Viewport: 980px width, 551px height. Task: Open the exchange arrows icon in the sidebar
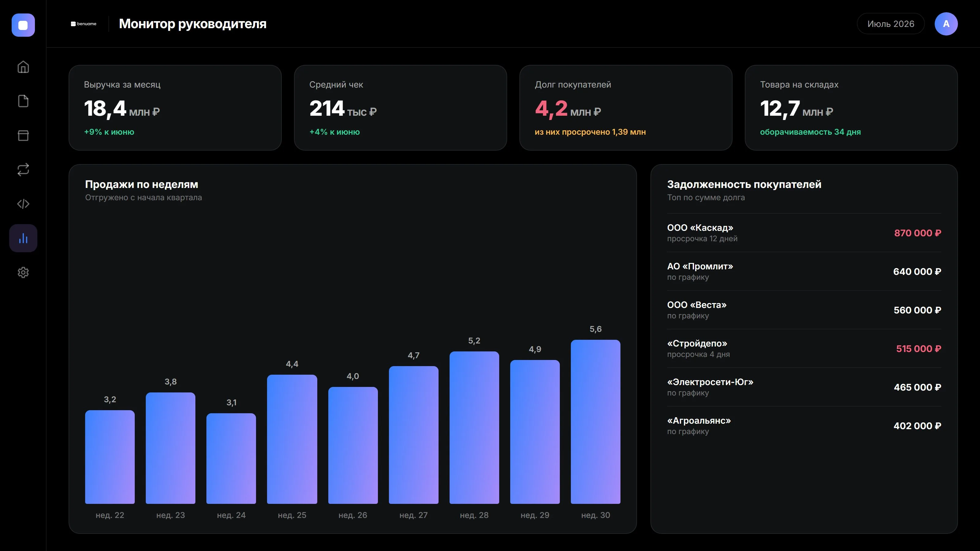tap(23, 170)
